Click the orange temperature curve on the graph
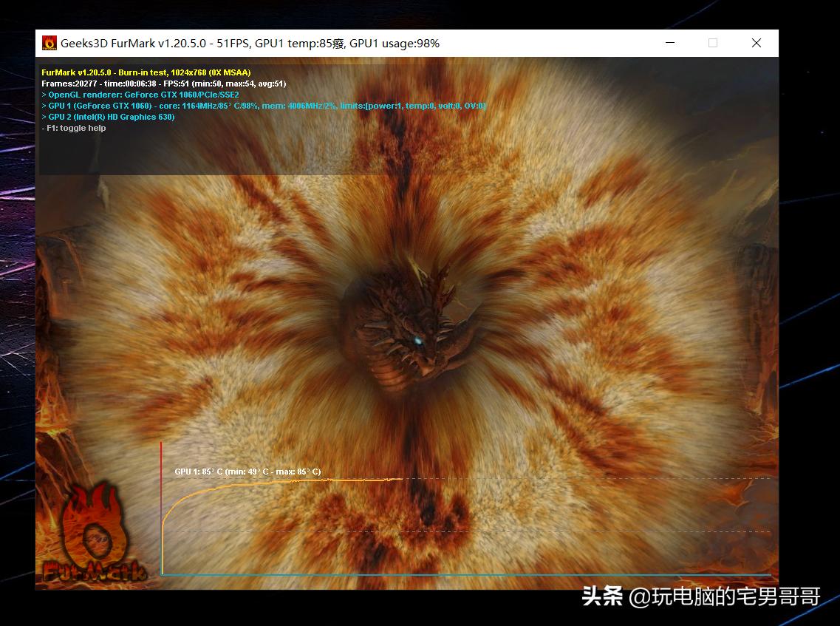 [296, 480]
